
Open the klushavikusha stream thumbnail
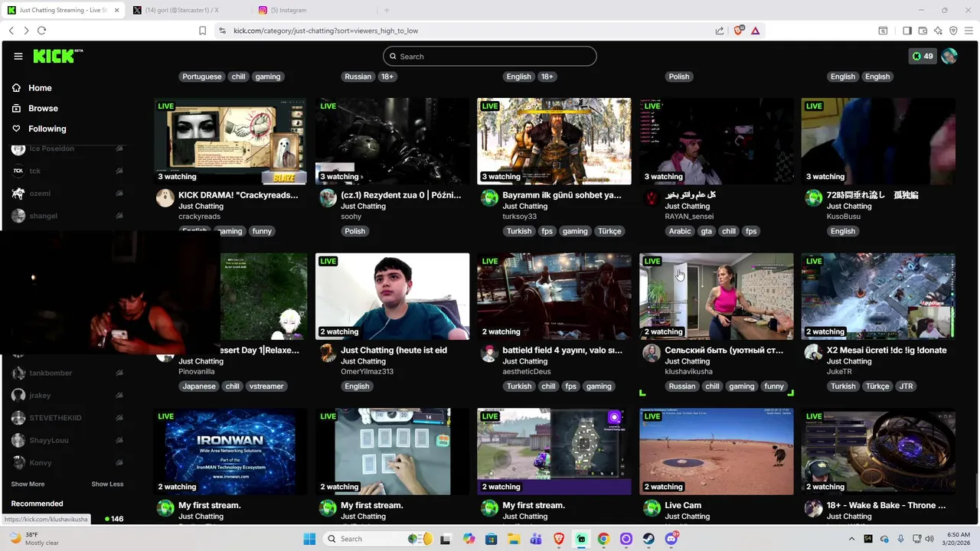[x=717, y=296]
